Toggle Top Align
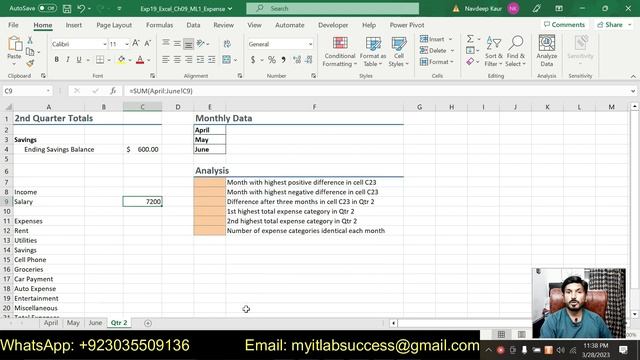Viewport: 640px width, 360px height. click(x=165, y=43)
